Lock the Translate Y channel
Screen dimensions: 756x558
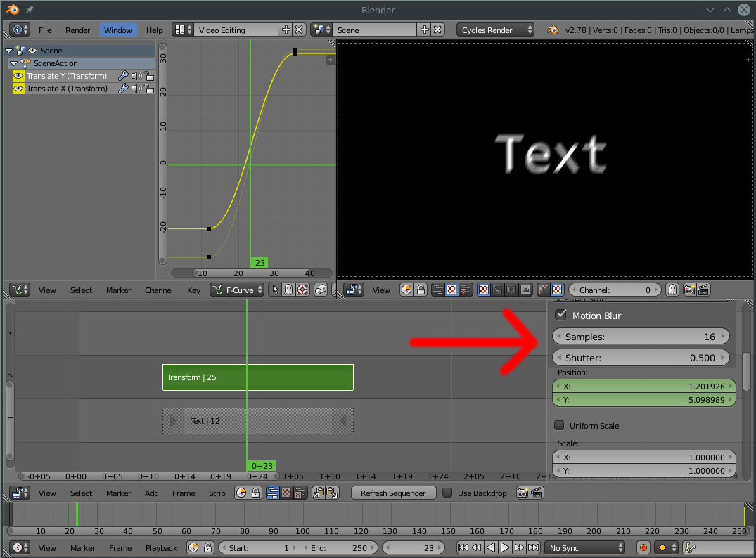[x=150, y=76]
